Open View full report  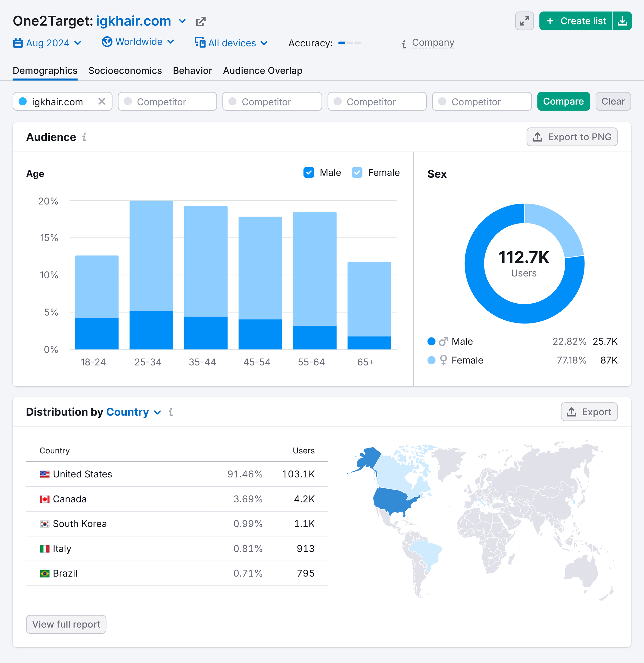click(66, 624)
